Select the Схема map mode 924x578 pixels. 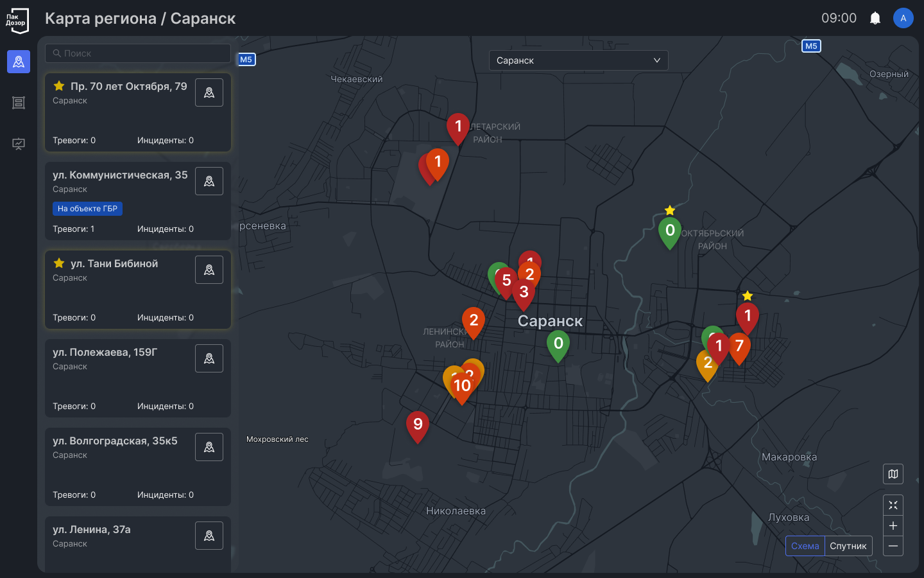coord(805,546)
